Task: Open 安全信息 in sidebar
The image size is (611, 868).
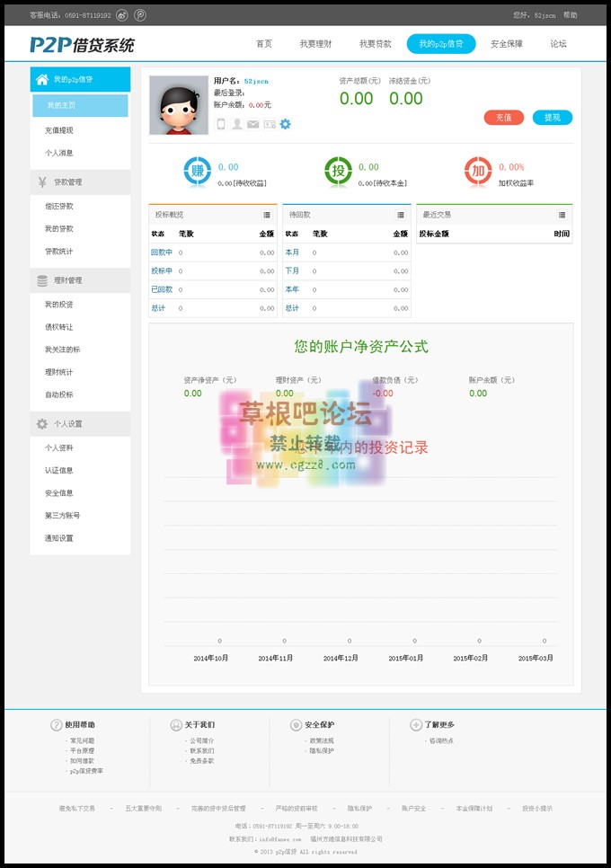Action: pyautogui.click(x=59, y=493)
